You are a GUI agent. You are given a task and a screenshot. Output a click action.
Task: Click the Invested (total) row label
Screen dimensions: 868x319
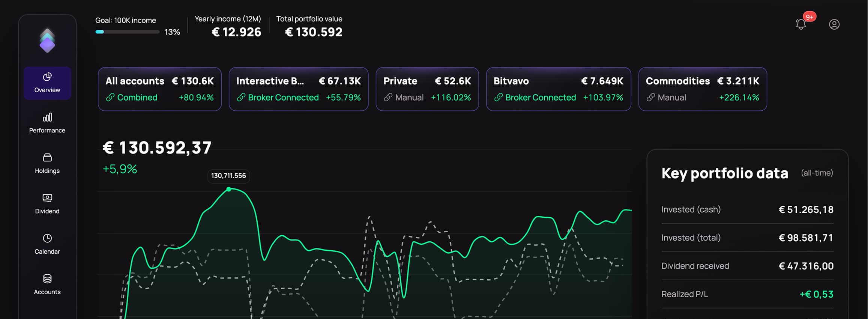pyautogui.click(x=691, y=238)
